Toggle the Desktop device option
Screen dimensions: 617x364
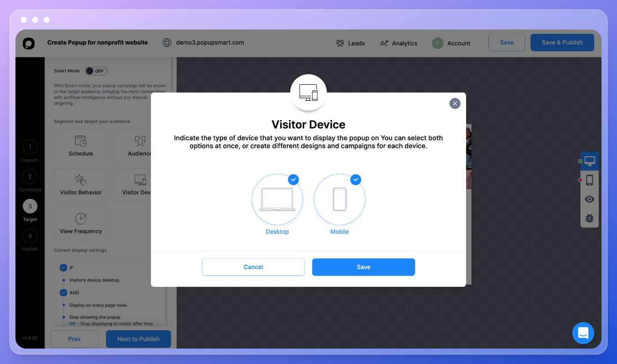point(277,200)
